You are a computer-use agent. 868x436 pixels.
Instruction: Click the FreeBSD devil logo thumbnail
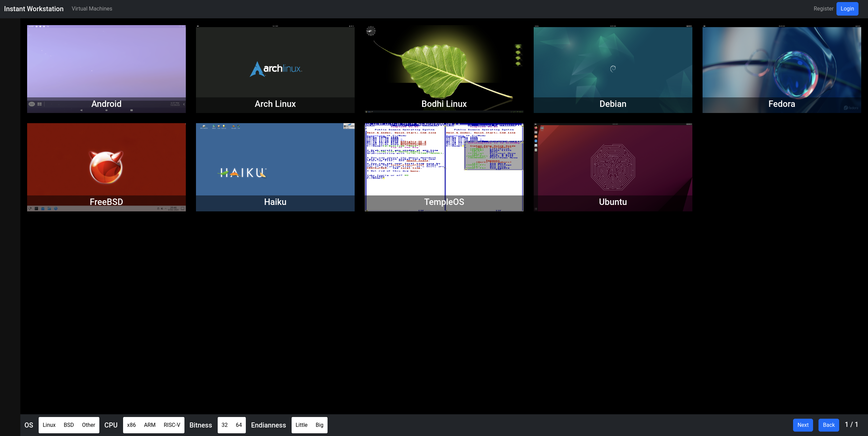106,167
